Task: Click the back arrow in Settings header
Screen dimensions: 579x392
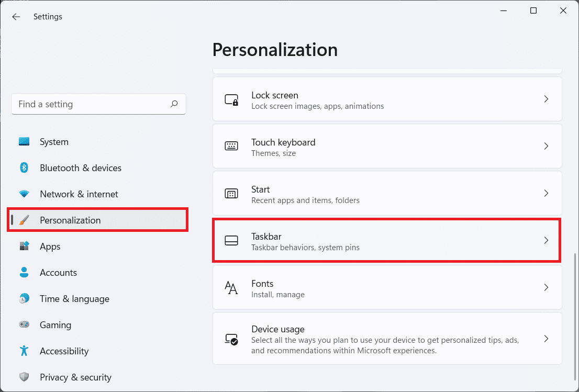Action: click(16, 17)
